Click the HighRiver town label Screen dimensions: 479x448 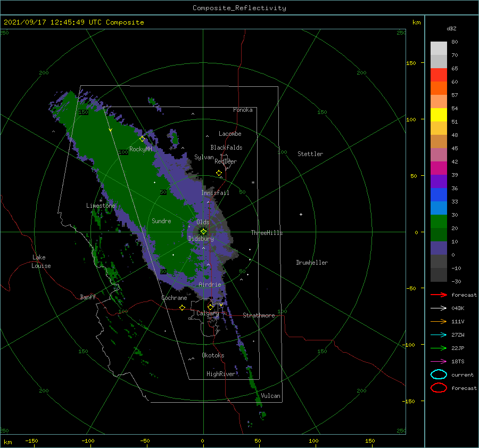[x=220, y=374]
